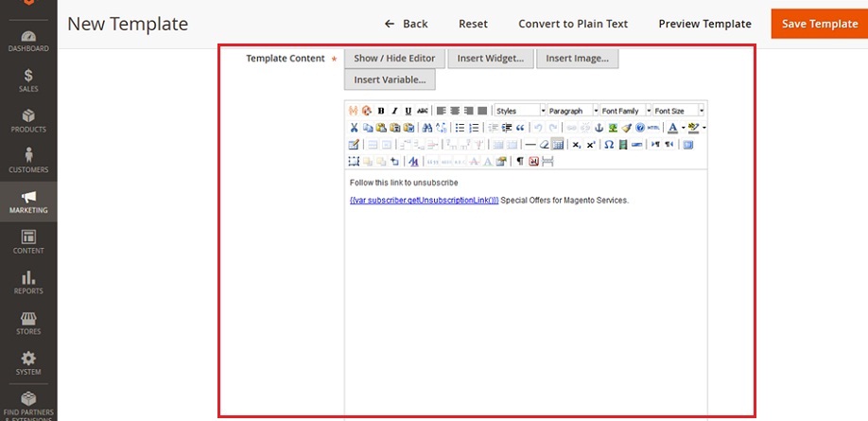Viewport: 868px width, 421px height.
Task: Click the orange Insert Variable toolbar icon
Action: point(354,111)
